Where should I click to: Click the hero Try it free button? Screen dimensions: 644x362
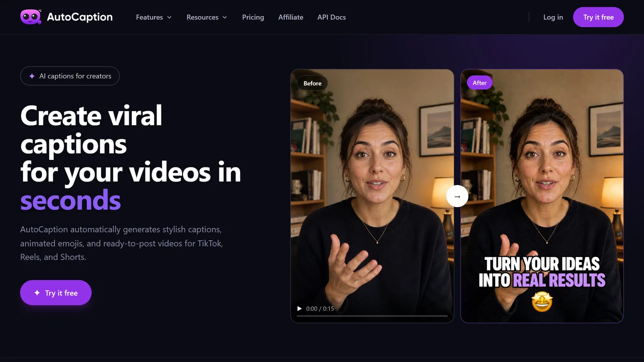click(56, 293)
